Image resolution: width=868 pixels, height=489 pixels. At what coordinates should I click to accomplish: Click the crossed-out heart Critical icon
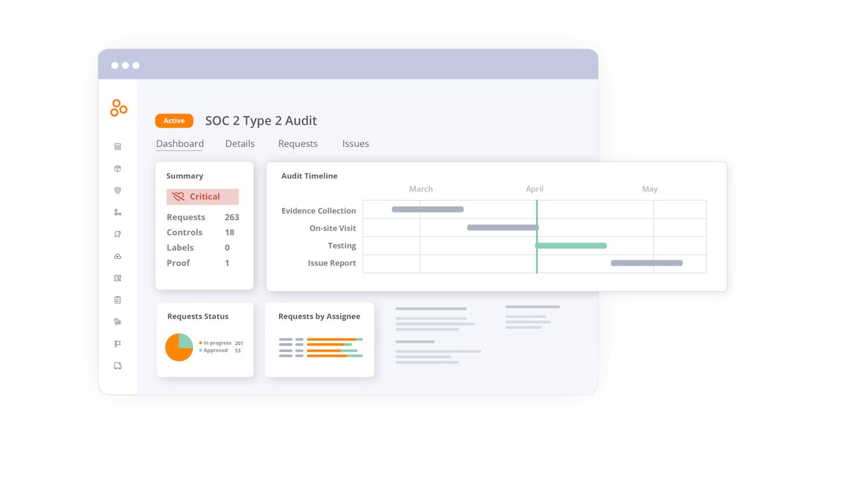pyautogui.click(x=179, y=197)
